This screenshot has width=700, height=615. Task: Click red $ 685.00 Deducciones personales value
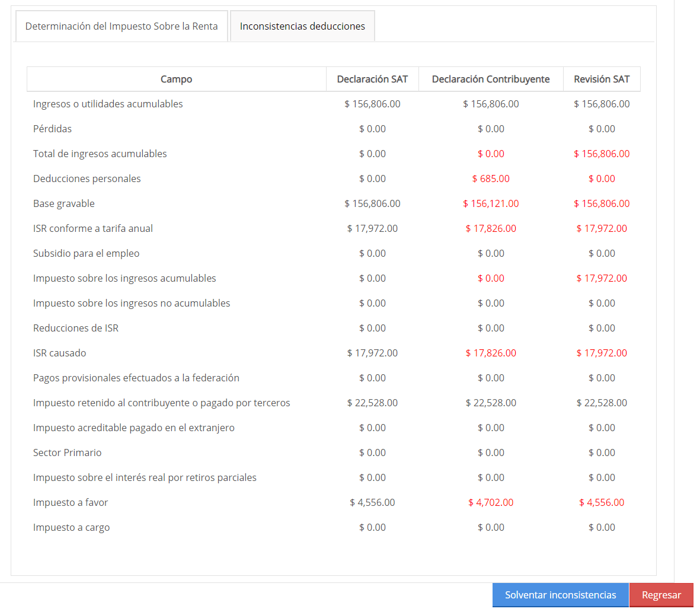point(491,179)
